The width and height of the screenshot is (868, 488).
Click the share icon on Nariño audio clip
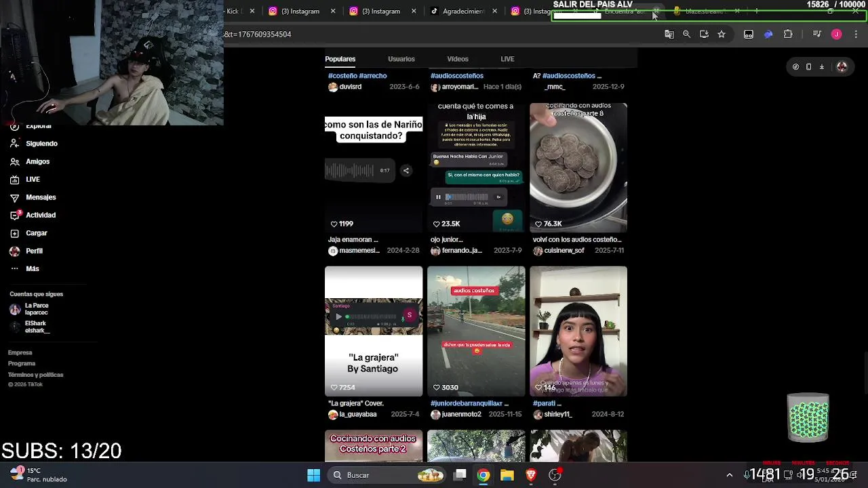(x=406, y=171)
